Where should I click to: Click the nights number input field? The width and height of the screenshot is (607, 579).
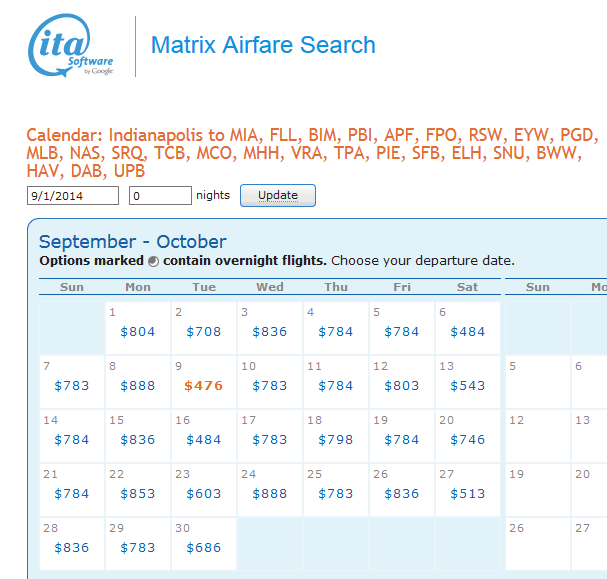(x=160, y=195)
